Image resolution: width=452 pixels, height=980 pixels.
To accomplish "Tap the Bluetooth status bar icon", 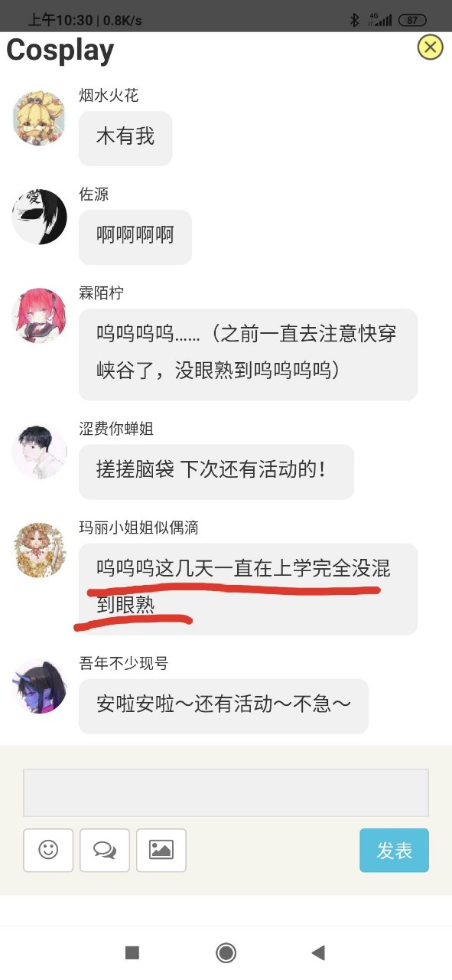I will coord(354,20).
